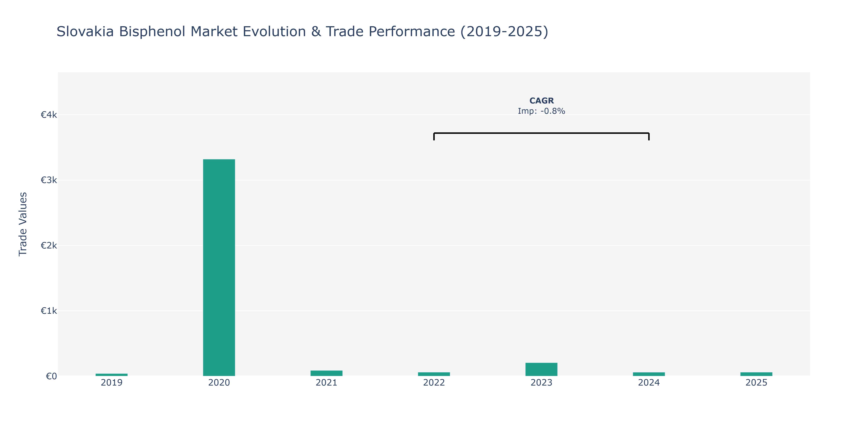The width and height of the screenshot is (868, 434).
Task: Click the 2019 x-axis label
Action: pyautogui.click(x=112, y=383)
